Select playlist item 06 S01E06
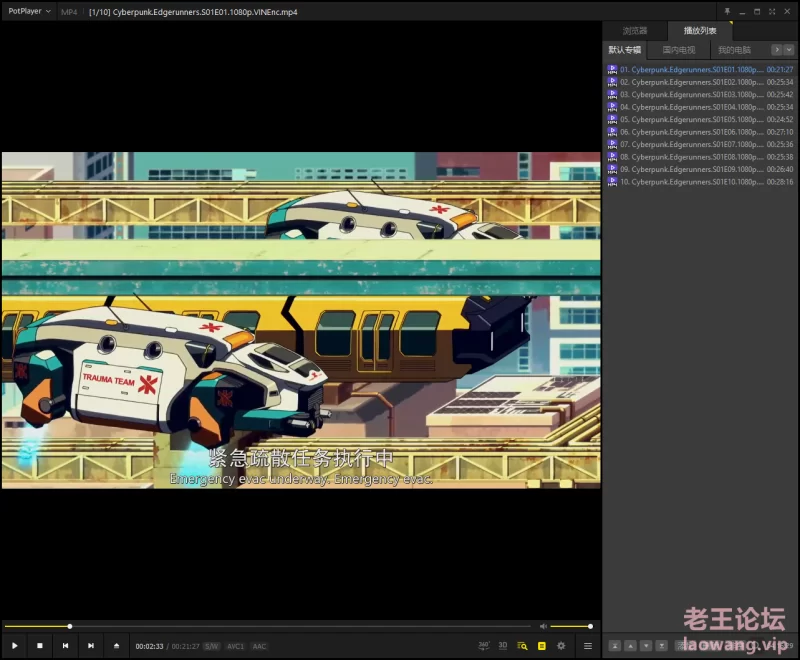Screen dimensions: 800x660 pyautogui.click(x=700, y=132)
